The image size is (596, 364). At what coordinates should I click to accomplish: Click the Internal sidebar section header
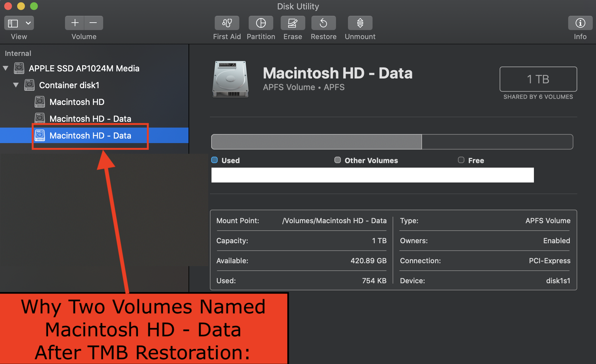point(18,53)
